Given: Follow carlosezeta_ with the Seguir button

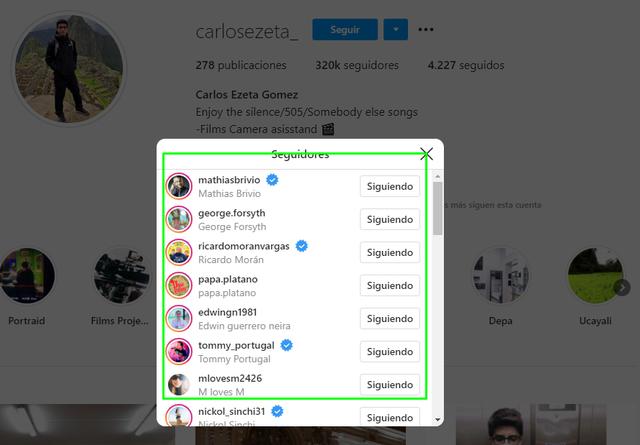Looking at the screenshot, I should click(x=345, y=29).
